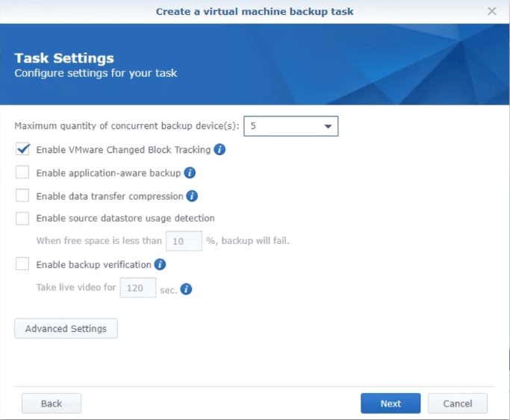The image size is (510, 420).
Task: Click '%, backup will fail.' text
Action: point(247,241)
